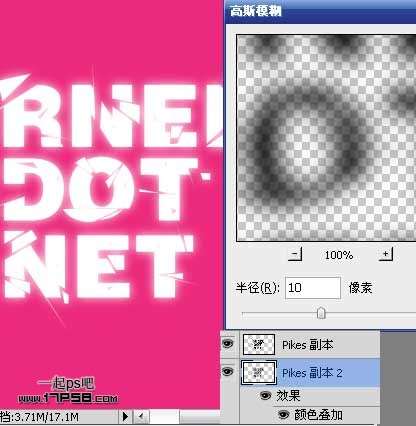
Task: Hide the Pikes 副本 layer
Action: tap(228, 343)
